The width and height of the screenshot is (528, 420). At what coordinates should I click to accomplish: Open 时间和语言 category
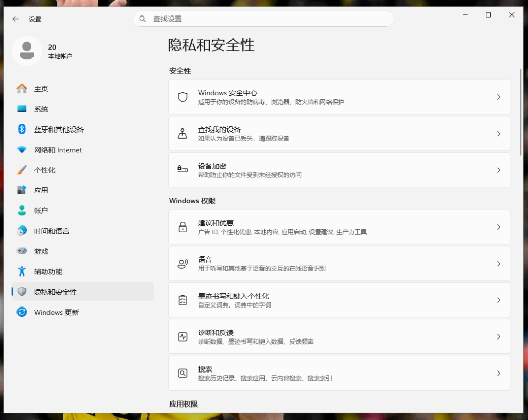coord(82,231)
